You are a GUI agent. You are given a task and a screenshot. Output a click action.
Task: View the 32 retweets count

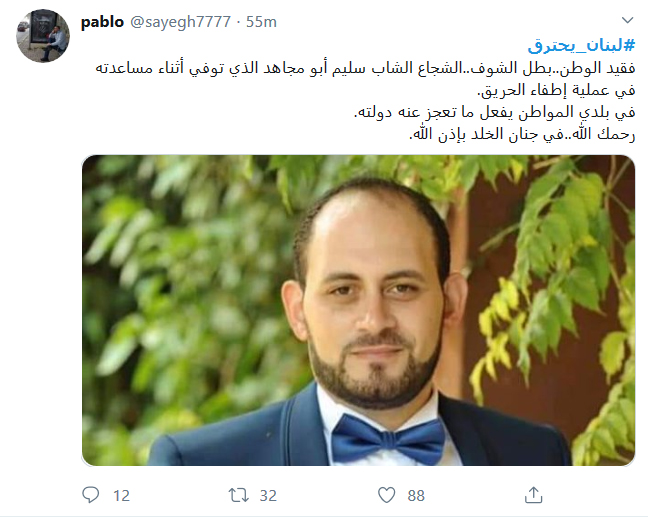tap(268, 496)
